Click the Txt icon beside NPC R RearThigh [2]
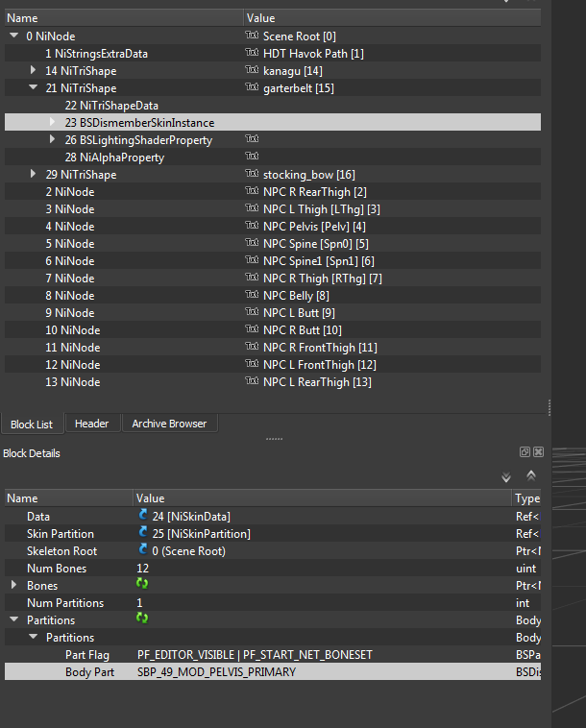Image resolution: width=586 pixels, height=728 pixels. [x=252, y=191]
